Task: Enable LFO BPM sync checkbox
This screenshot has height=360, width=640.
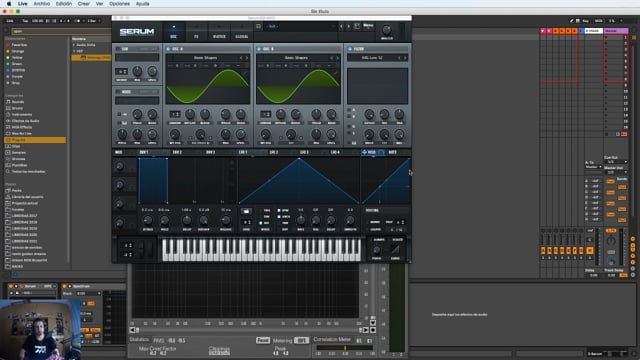Action: click(279, 211)
